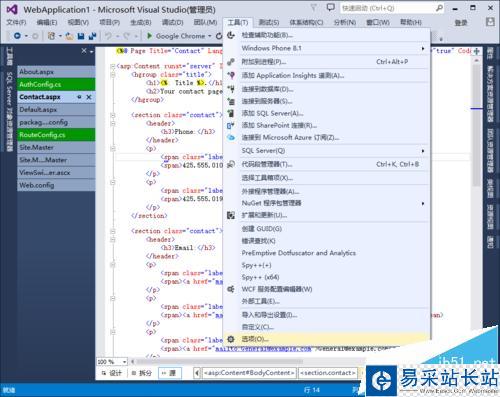
Task: Collapse the hgroup class title outlining node
Action: coord(113,75)
